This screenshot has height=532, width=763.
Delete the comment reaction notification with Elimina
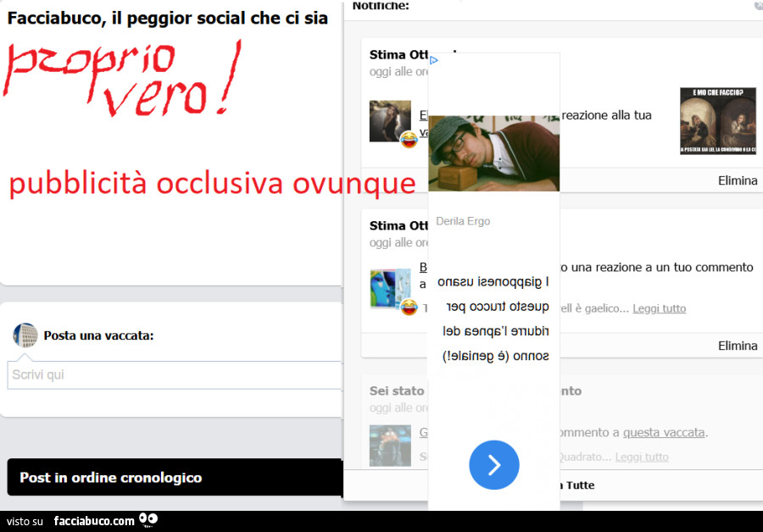(738, 346)
